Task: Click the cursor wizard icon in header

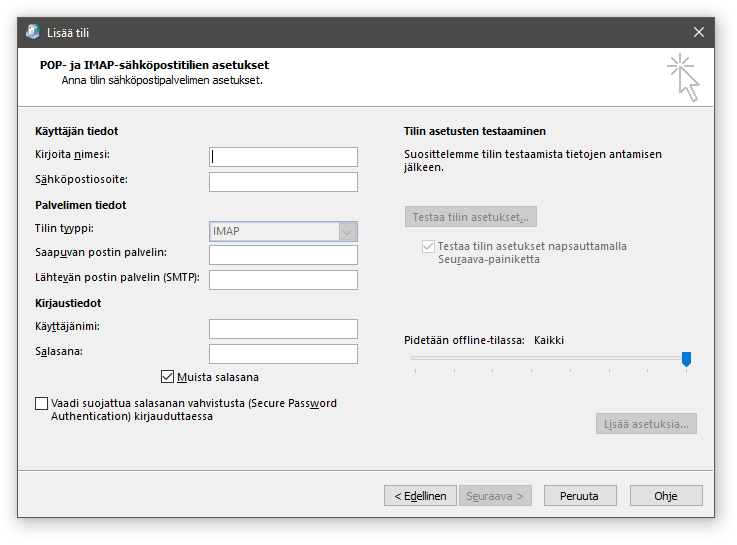Action: click(683, 78)
